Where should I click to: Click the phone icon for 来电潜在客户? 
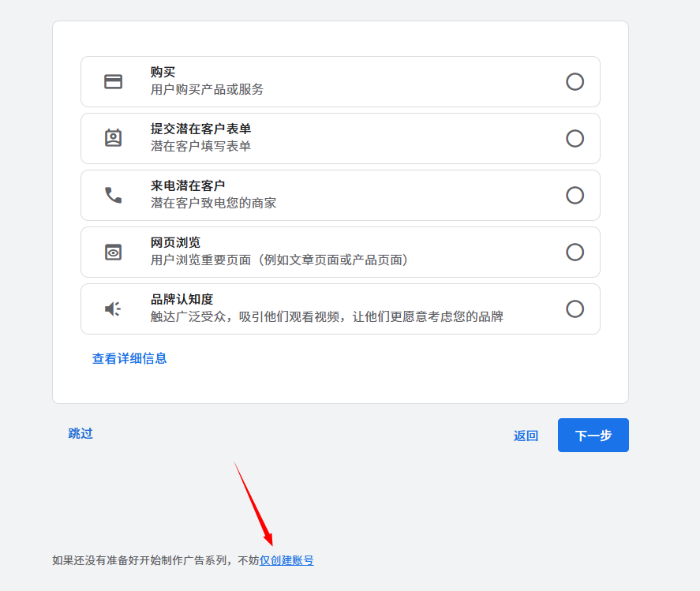pos(114,195)
